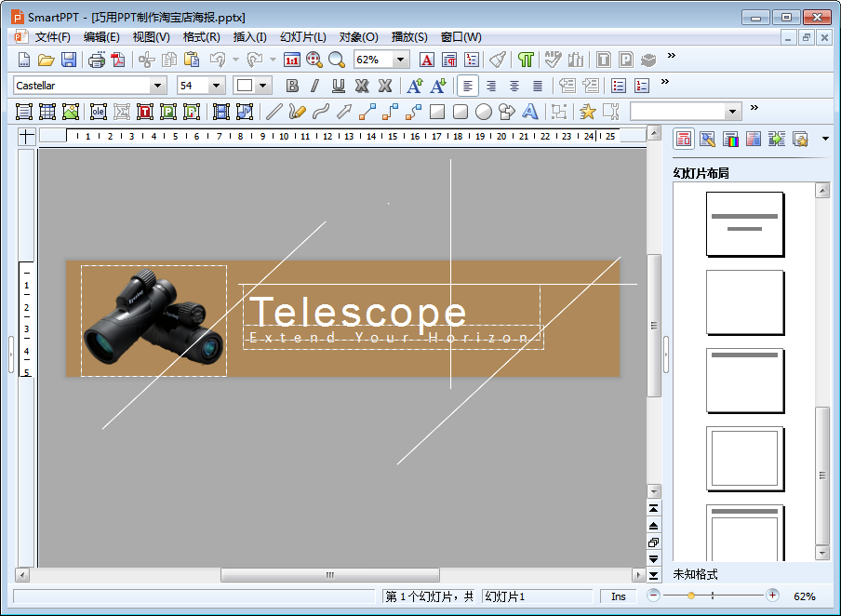The image size is (841, 616).
Task: Decrease font size icon
Action: coord(437,86)
